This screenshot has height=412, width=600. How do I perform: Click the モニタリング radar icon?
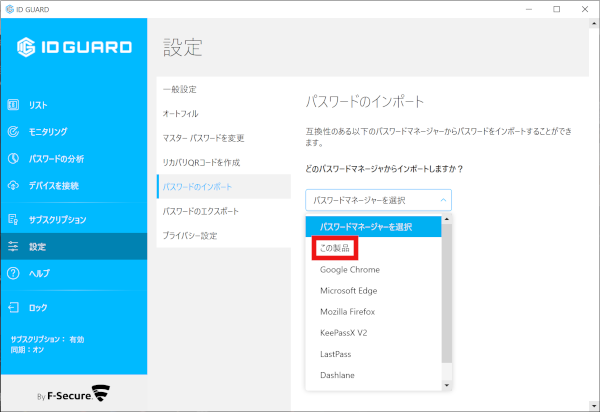point(13,132)
